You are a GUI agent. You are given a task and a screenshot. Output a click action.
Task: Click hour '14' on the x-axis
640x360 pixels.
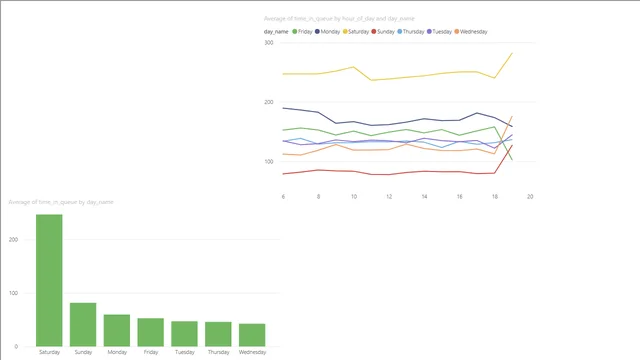tap(424, 197)
